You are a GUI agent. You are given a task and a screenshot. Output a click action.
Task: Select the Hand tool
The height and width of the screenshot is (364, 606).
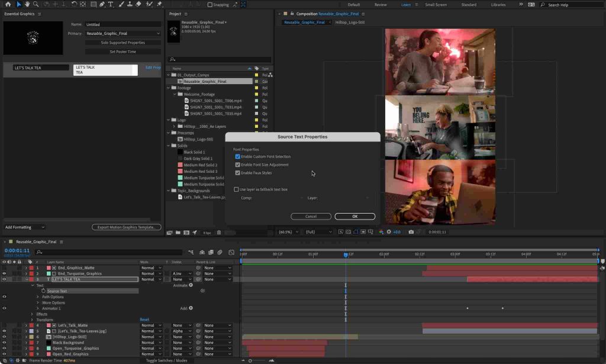tap(27, 4)
